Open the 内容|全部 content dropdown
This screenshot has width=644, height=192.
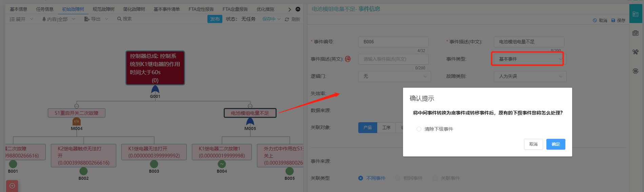click(x=58, y=19)
